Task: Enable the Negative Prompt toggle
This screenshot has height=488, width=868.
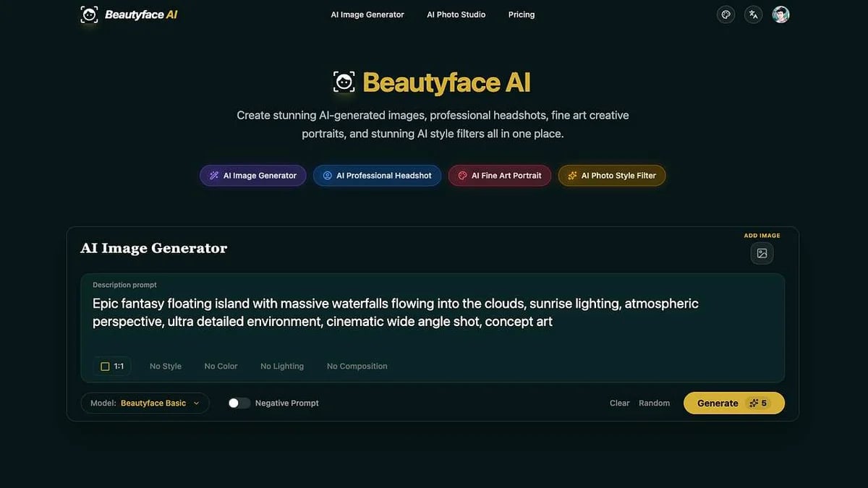Action: pyautogui.click(x=239, y=403)
